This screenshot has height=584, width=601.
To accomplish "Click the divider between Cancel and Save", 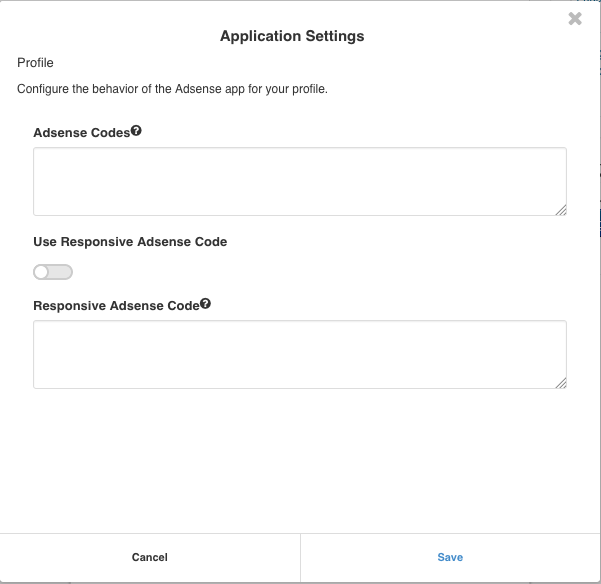I will pos(300,557).
